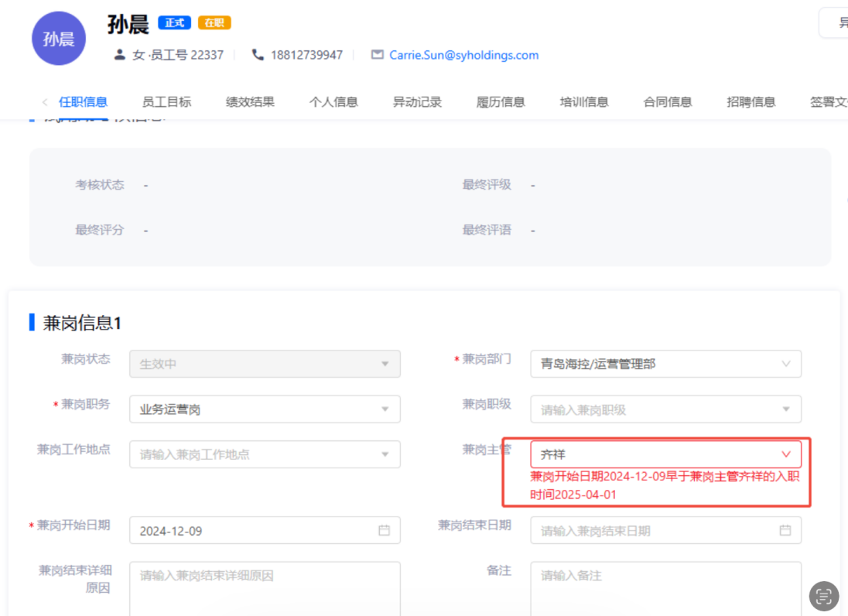The width and height of the screenshot is (848, 616).
Task: Switch to the 履历信息 tab
Action: coord(501,101)
